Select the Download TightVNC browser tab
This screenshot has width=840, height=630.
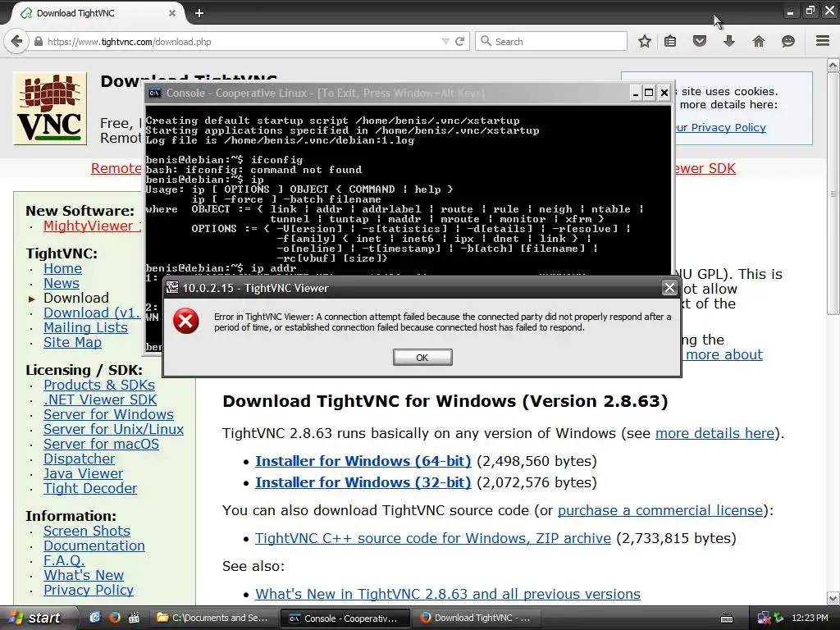tap(97, 13)
